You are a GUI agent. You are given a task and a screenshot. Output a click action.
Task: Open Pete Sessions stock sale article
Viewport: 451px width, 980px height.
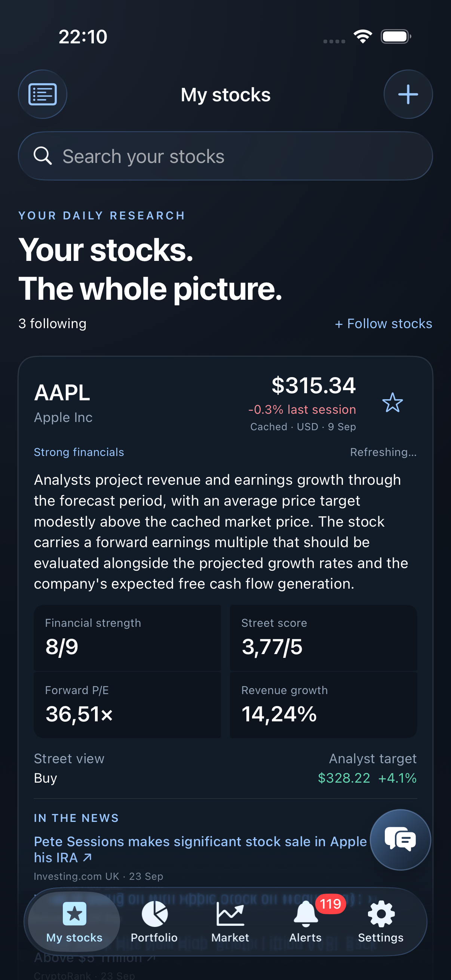(200, 849)
